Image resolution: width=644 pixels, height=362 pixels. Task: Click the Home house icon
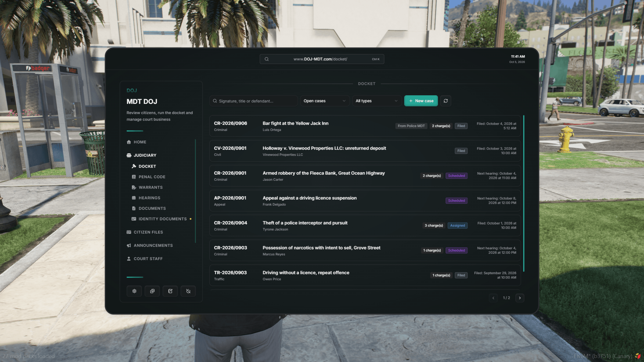click(129, 142)
